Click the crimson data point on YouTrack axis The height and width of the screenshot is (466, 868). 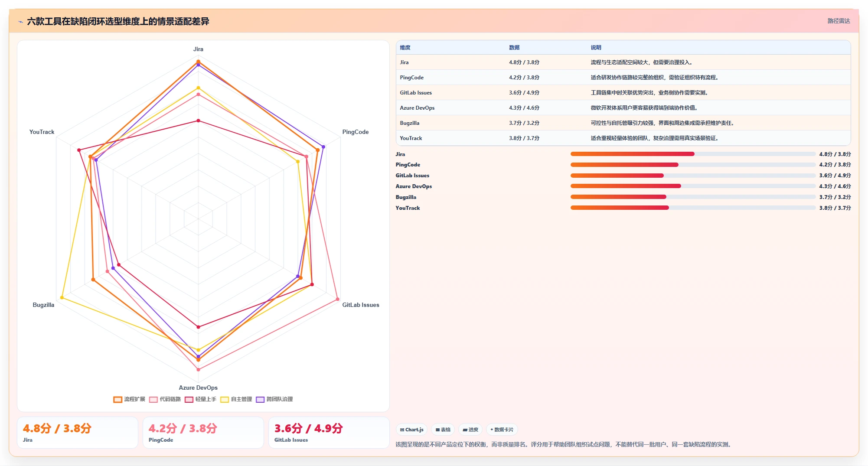[79, 150]
